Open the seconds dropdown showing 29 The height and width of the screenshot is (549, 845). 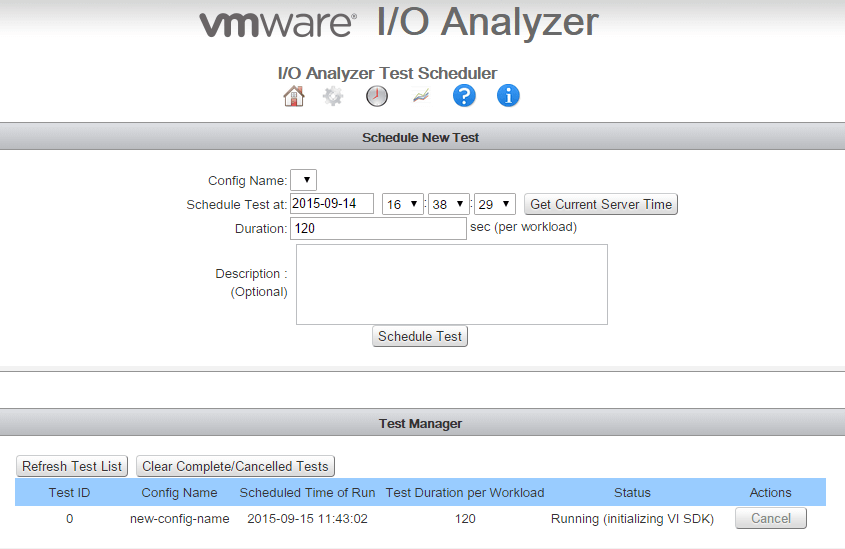(x=495, y=204)
